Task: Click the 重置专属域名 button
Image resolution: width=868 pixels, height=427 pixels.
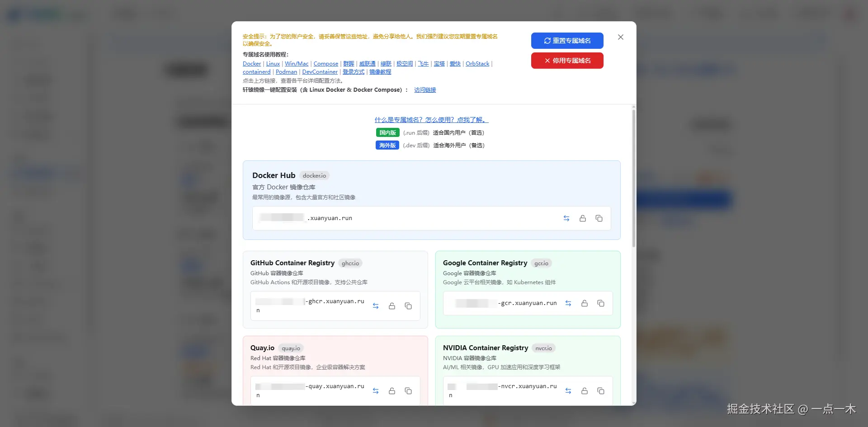Action: [x=567, y=40]
